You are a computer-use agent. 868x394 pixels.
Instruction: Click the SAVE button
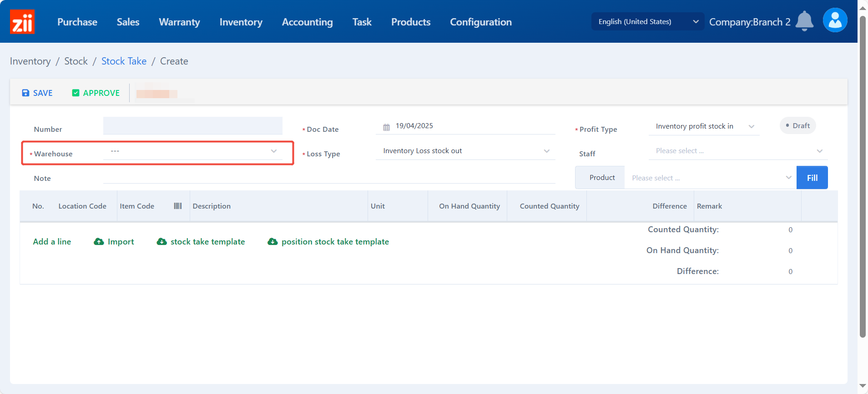37,93
